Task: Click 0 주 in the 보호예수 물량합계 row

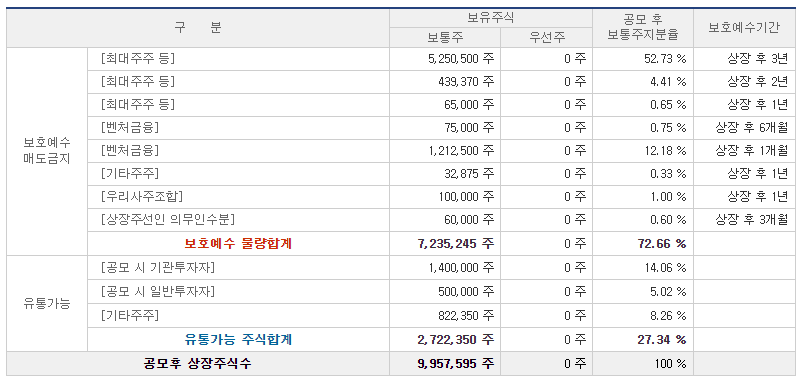Action: [575, 243]
